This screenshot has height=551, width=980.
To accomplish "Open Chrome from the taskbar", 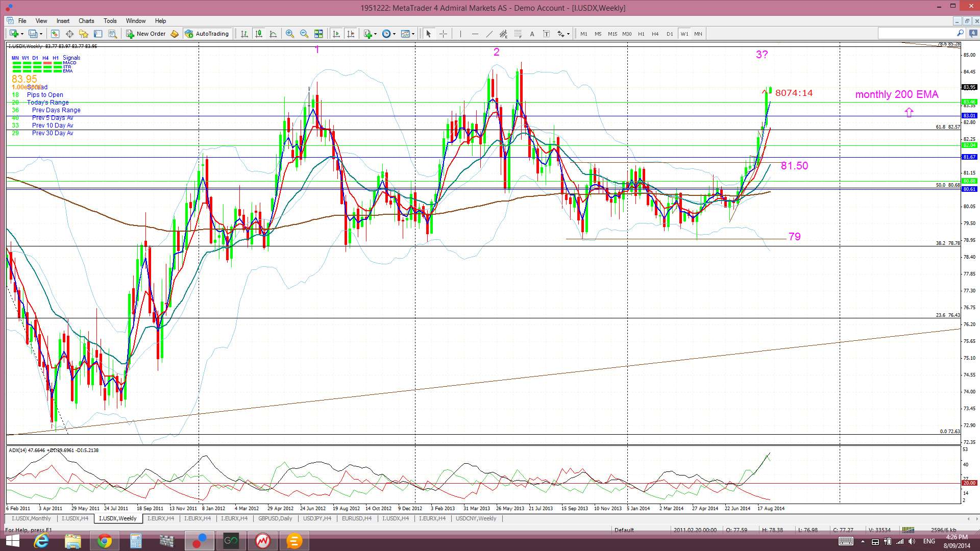I will click(x=105, y=541).
